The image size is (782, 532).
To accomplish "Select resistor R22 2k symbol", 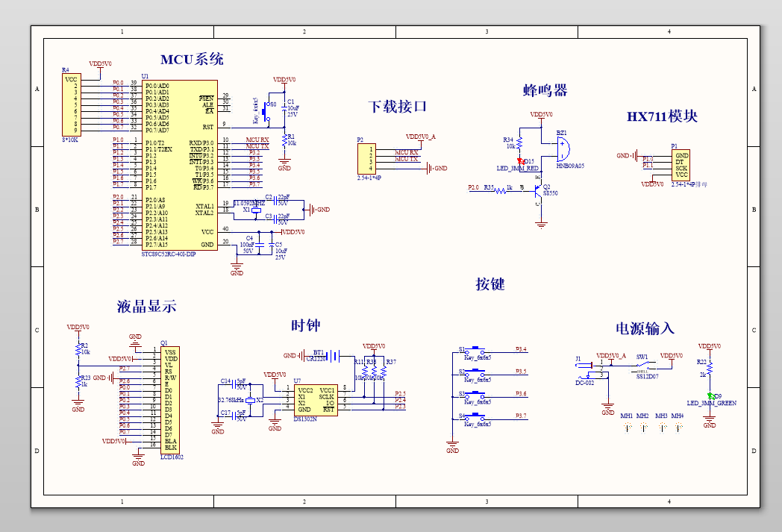I will pyautogui.click(x=710, y=369).
